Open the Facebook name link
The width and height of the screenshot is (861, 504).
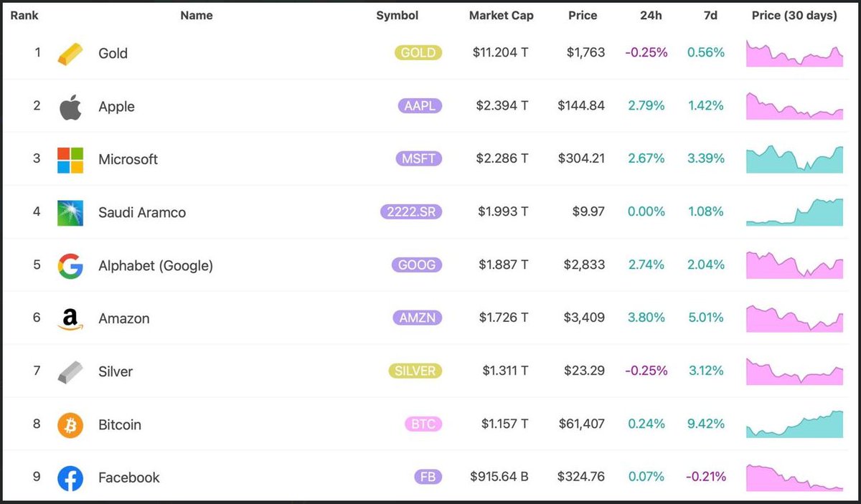pyautogui.click(x=129, y=477)
